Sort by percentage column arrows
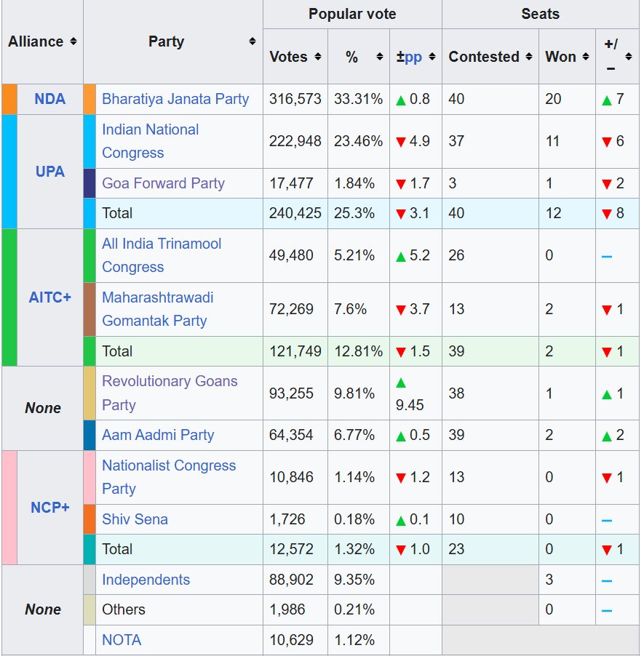Viewport: 644px width, 656px height. click(380, 57)
